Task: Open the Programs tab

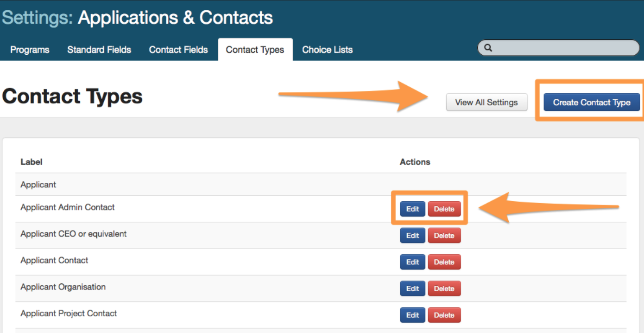Action: click(x=30, y=50)
